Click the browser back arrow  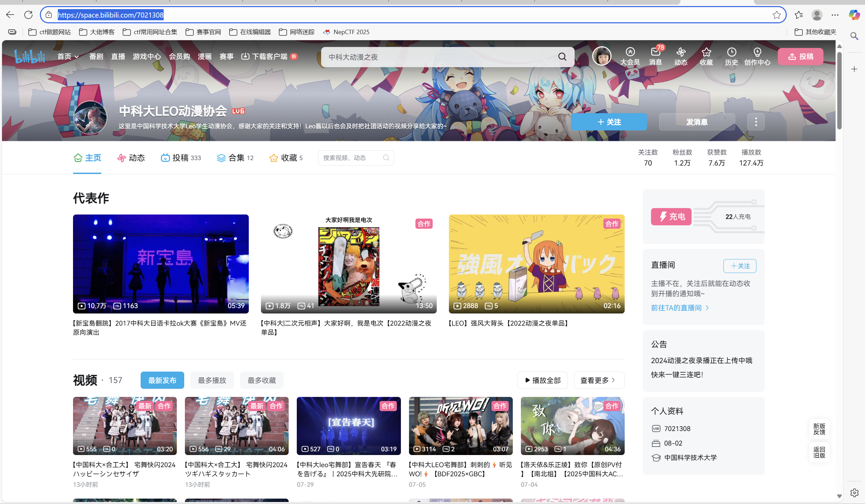point(10,15)
